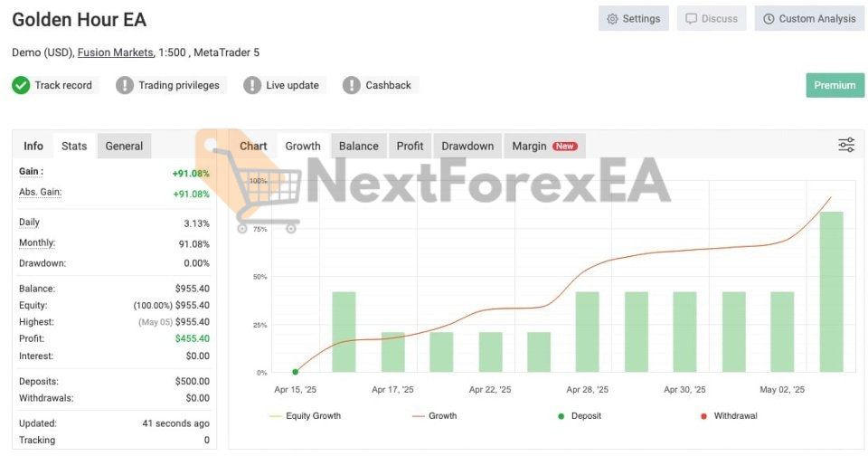Toggle the Withdrawal legend marker
This screenshot has width=868, height=456.
pos(728,416)
